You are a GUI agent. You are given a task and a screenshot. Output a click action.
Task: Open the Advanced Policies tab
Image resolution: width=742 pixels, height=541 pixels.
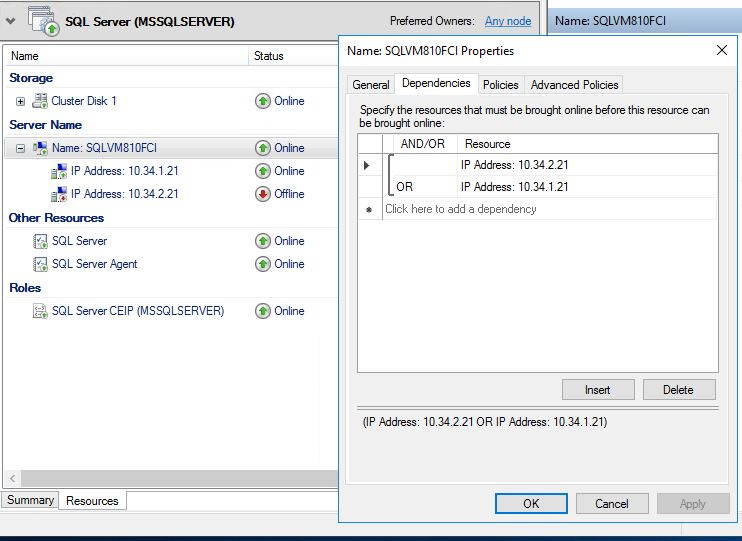[x=574, y=85]
